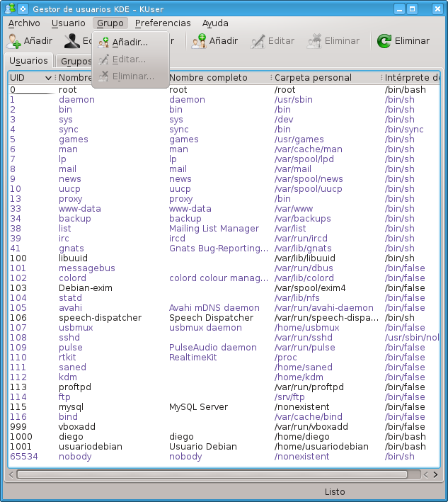
Task: Select the sshd user row
Action: (x=224, y=338)
